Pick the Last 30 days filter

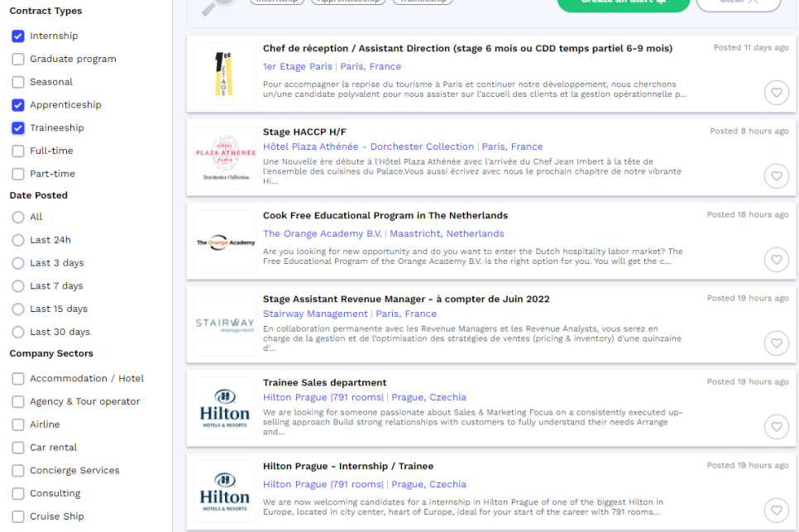click(x=18, y=332)
